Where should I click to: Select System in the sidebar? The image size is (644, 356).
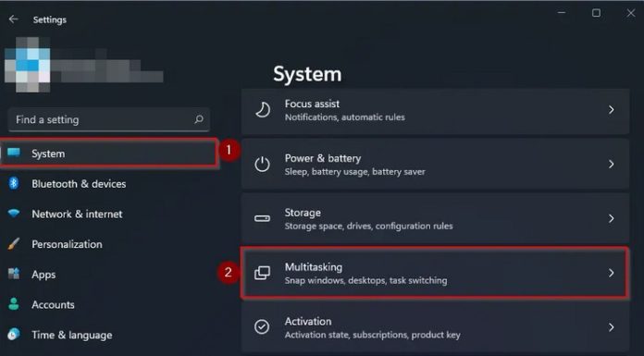[x=109, y=153]
